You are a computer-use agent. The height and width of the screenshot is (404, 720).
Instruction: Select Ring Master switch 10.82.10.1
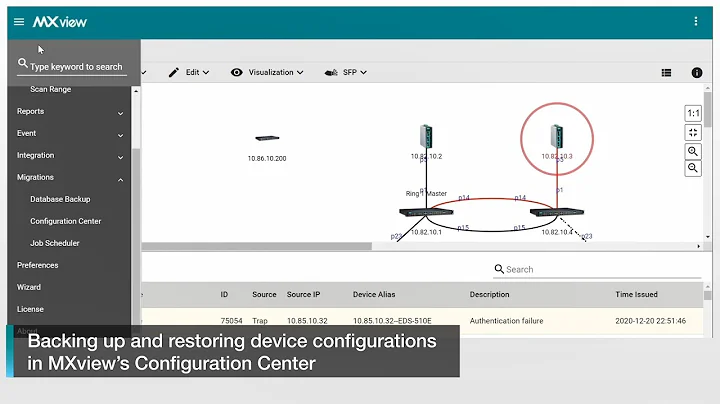click(x=426, y=212)
